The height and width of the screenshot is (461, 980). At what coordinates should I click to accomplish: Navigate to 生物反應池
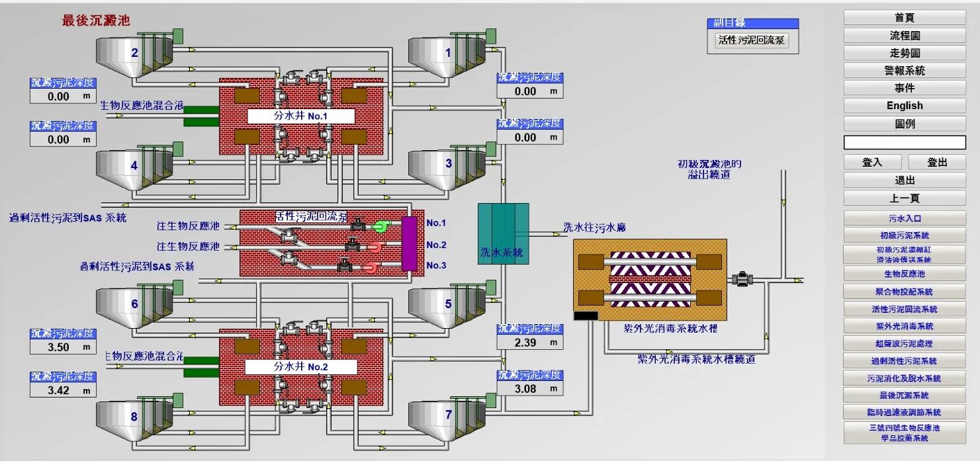click(905, 274)
